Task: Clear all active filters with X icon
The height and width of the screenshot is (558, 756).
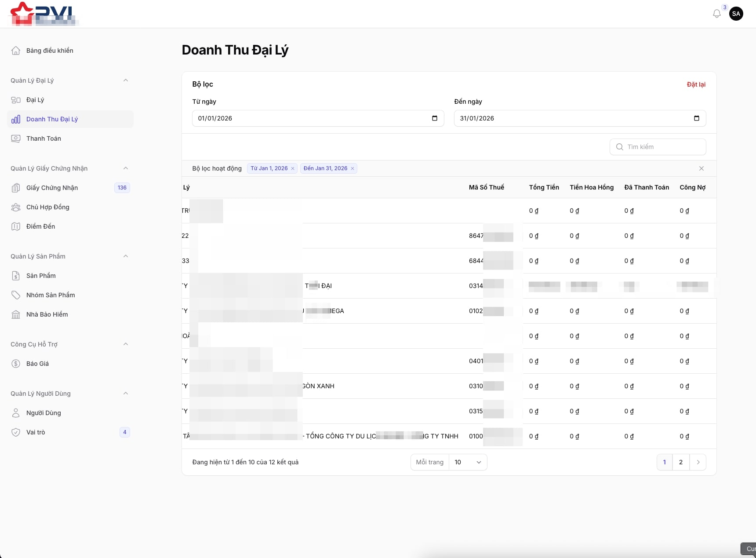Action: point(701,168)
